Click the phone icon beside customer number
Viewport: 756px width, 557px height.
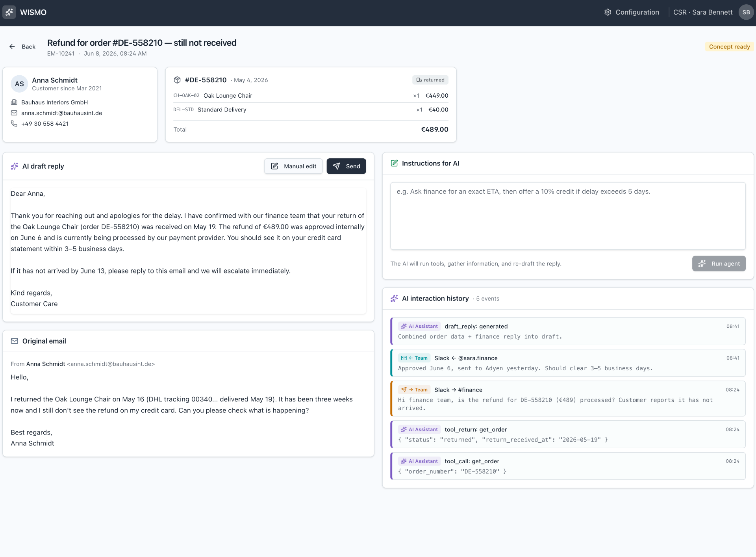click(x=14, y=124)
